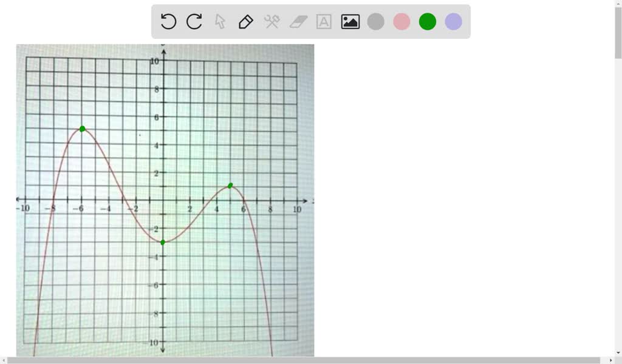The image size is (622, 364).
Task: Click the Insert Image icon
Action: [x=350, y=21]
